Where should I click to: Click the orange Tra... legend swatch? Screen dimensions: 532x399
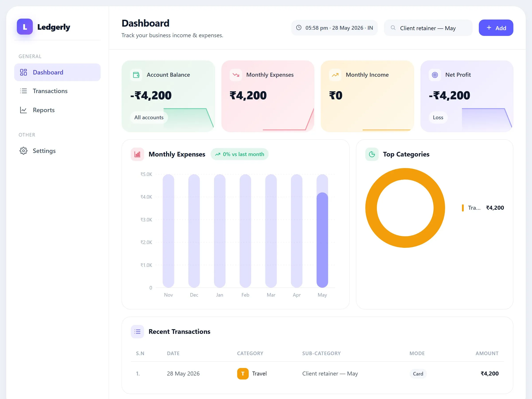(x=463, y=208)
